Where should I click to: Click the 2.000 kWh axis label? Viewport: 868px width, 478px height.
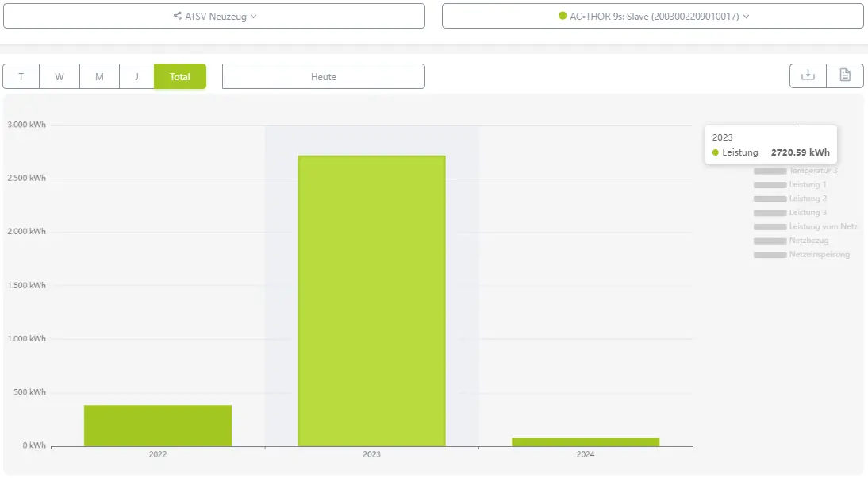pos(26,231)
